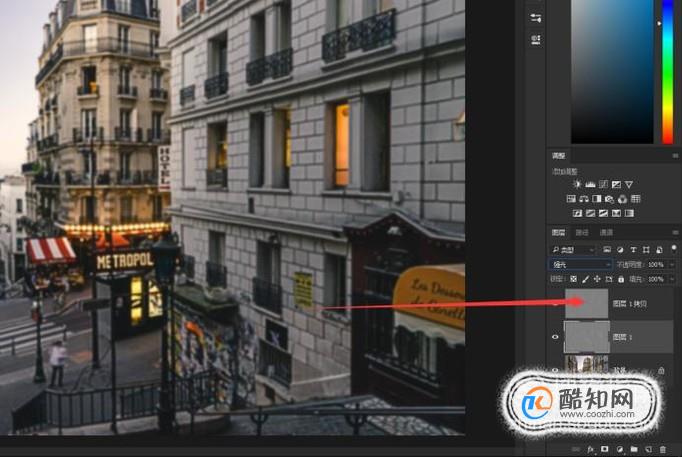Turn layer filtering on or off

[x=674, y=249]
